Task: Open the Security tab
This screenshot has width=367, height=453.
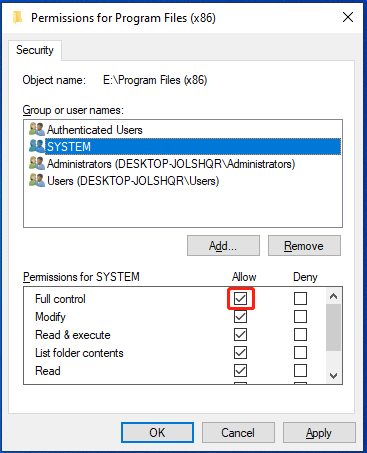Action: (x=35, y=50)
